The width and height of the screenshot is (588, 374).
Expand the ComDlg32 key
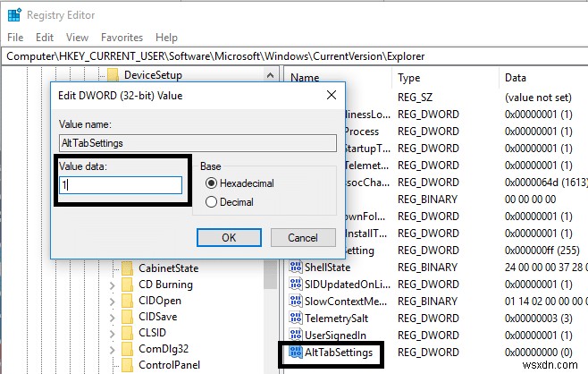click(x=112, y=350)
